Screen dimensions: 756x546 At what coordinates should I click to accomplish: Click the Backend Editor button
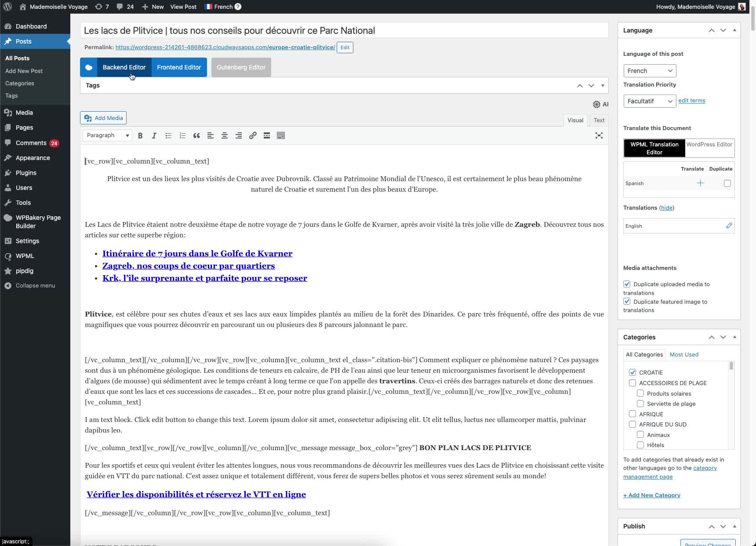click(124, 67)
